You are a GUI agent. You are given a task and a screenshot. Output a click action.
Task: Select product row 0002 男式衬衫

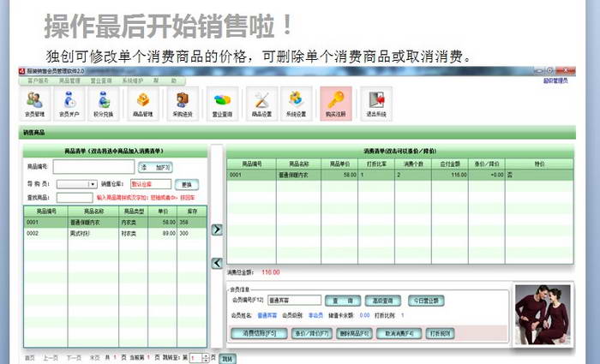click(115, 233)
